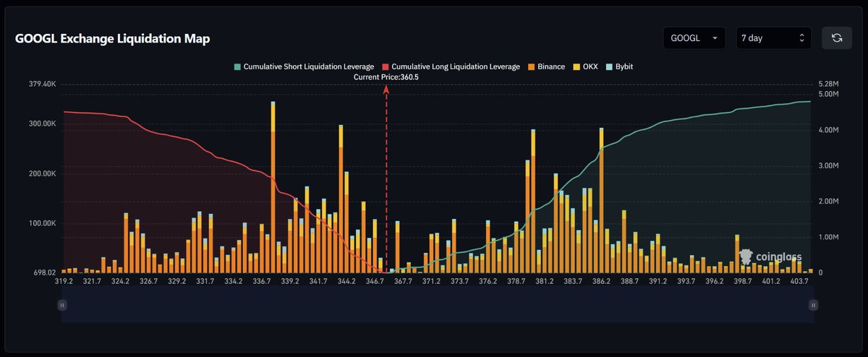Open the GOOGL symbol dropdown

[695, 38]
